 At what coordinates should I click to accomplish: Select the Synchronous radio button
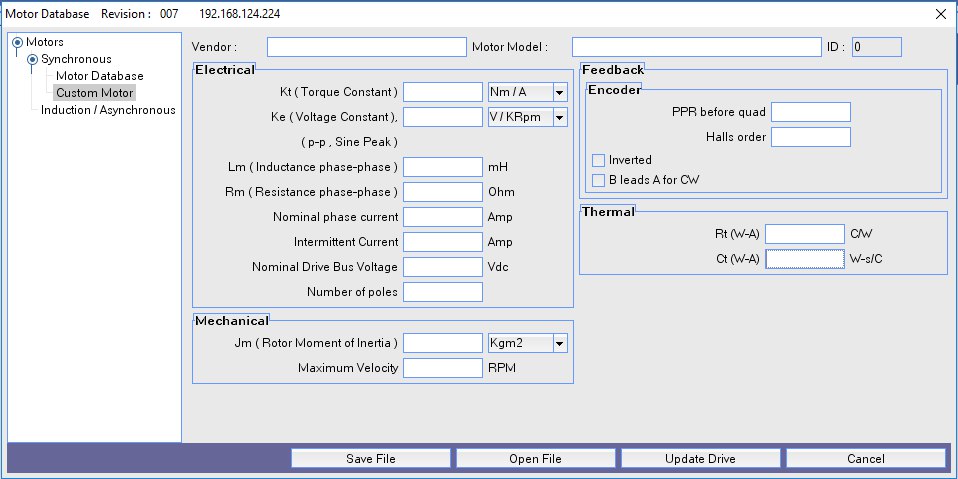pyautogui.click(x=33, y=59)
